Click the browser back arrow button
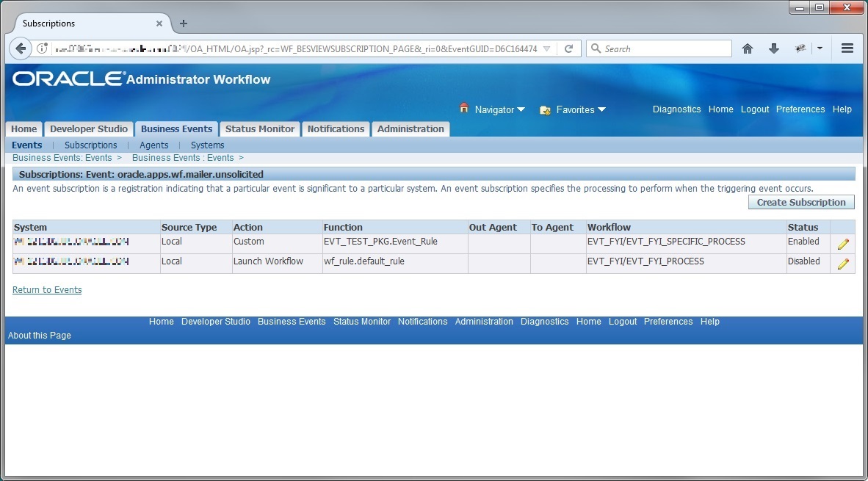Screen dimensions: 868x481 click(x=21, y=48)
